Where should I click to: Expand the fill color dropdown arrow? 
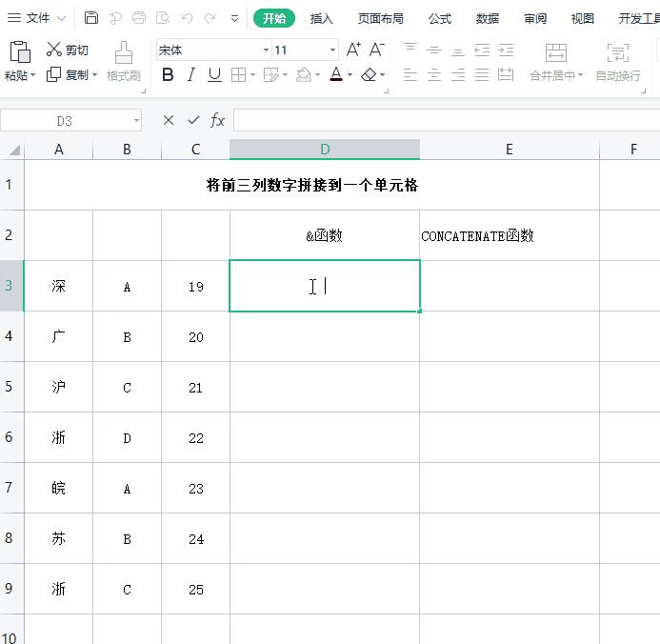click(317, 75)
